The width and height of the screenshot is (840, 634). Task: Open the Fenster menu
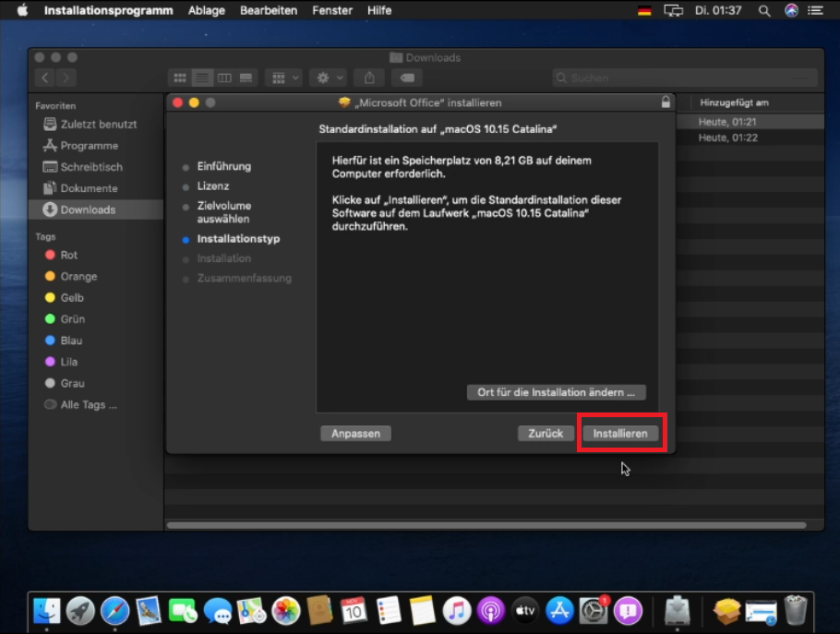click(332, 10)
